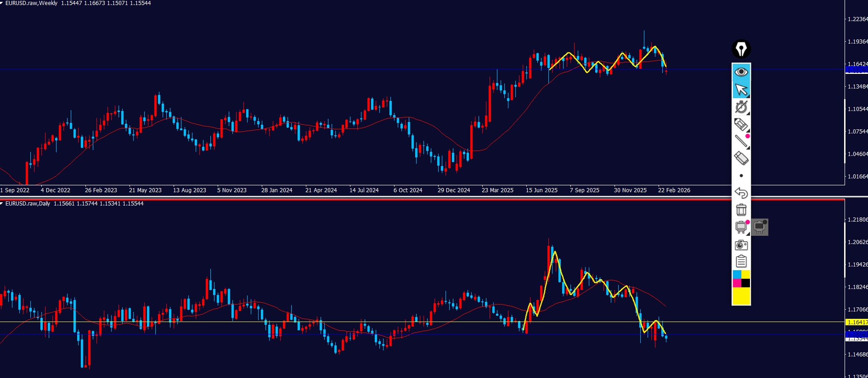The image size is (868, 378).
Task: Select the pencil drawing tool
Action: point(741,124)
